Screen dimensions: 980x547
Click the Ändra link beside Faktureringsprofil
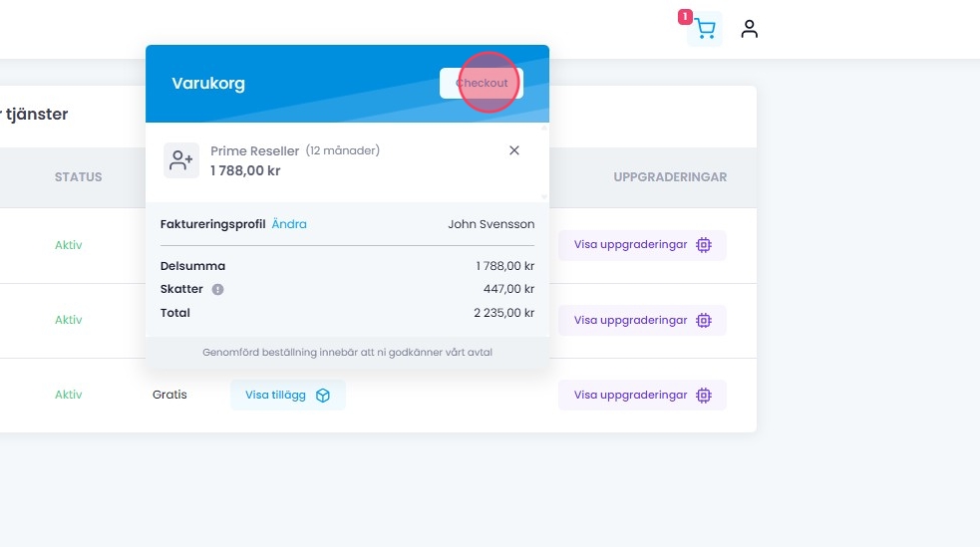tap(289, 224)
